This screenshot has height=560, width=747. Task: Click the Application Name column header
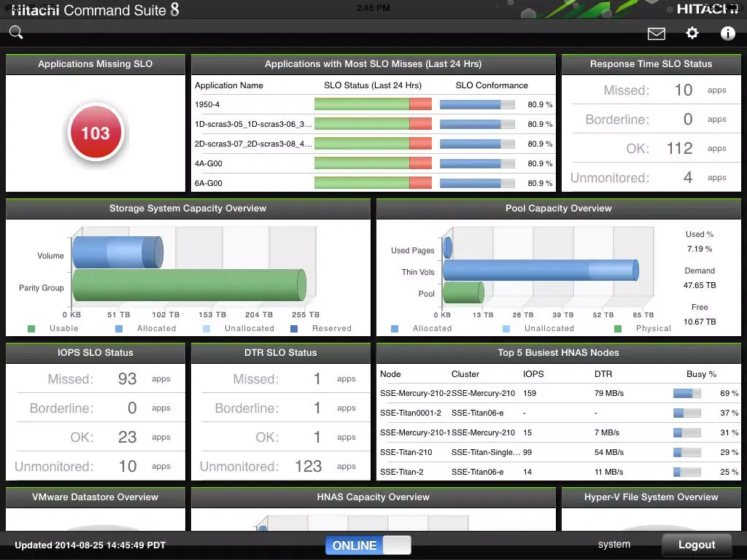pyautogui.click(x=228, y=85)
